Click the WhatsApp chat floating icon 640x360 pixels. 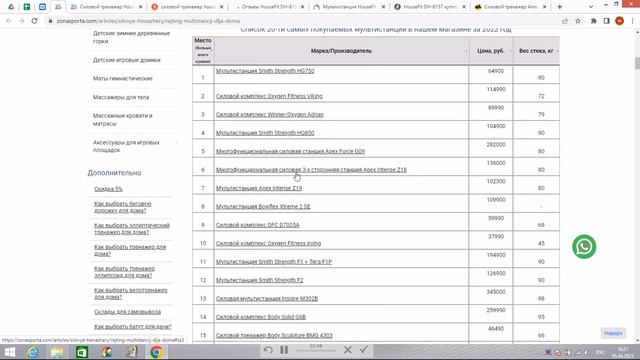coord(584,247)
